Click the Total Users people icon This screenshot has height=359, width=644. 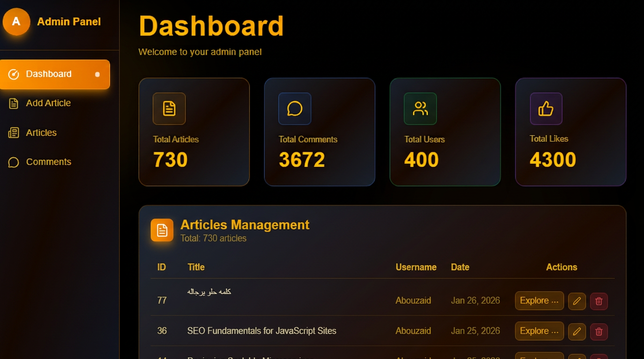click(420, 108)
